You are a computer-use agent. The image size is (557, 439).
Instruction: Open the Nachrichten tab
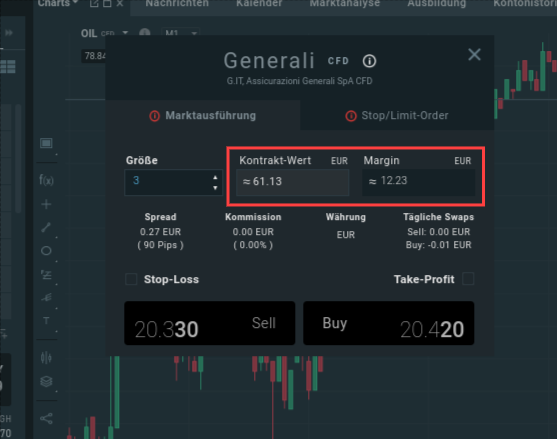[x=177, y=4]
